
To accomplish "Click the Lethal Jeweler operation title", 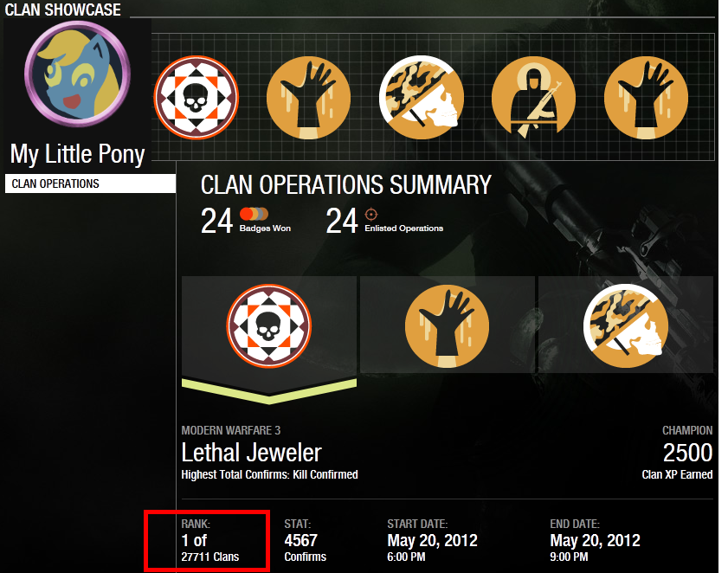I will pyautogui.click(x=251, y=453).
